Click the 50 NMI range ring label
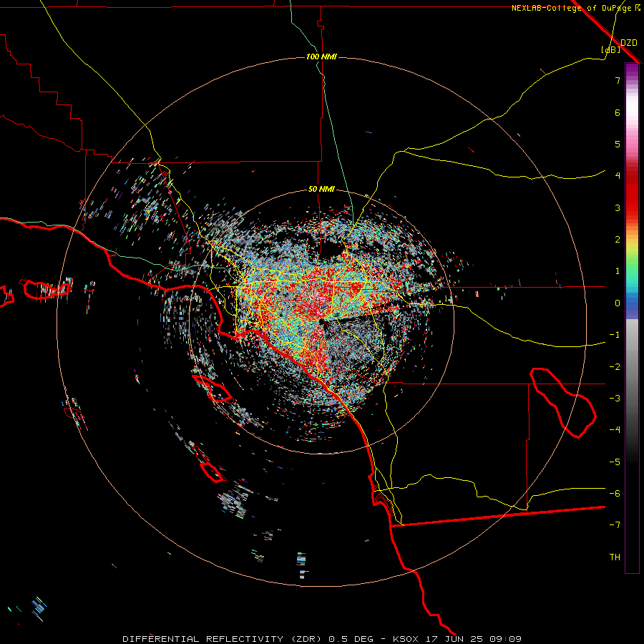The height and width of the screenshot is (644, 644). (321, 189)
